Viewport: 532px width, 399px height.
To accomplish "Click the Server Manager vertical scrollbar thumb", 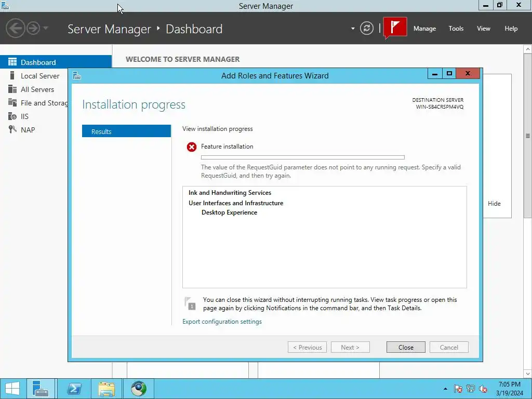I will (528, 136).
